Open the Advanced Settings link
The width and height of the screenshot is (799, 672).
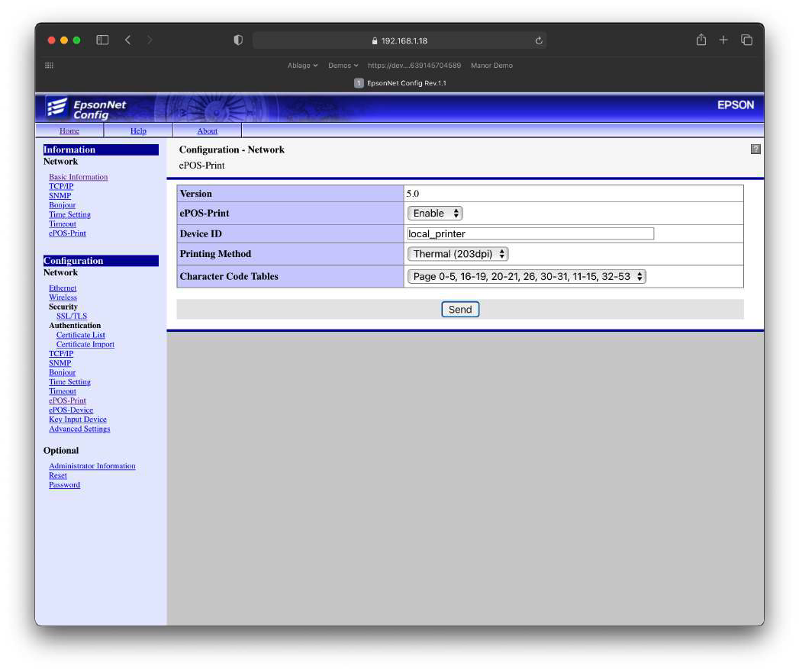(79, 429)
